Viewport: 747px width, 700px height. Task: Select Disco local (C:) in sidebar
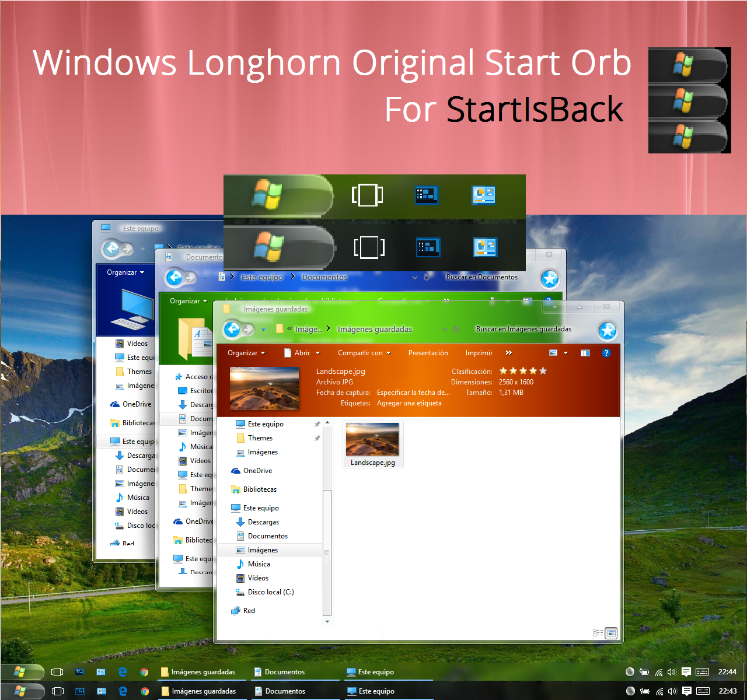[x=265, y=592]
